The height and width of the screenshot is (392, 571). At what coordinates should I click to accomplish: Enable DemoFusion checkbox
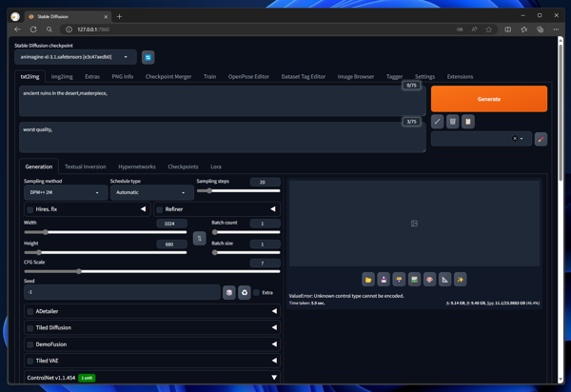tap(30, 344)
